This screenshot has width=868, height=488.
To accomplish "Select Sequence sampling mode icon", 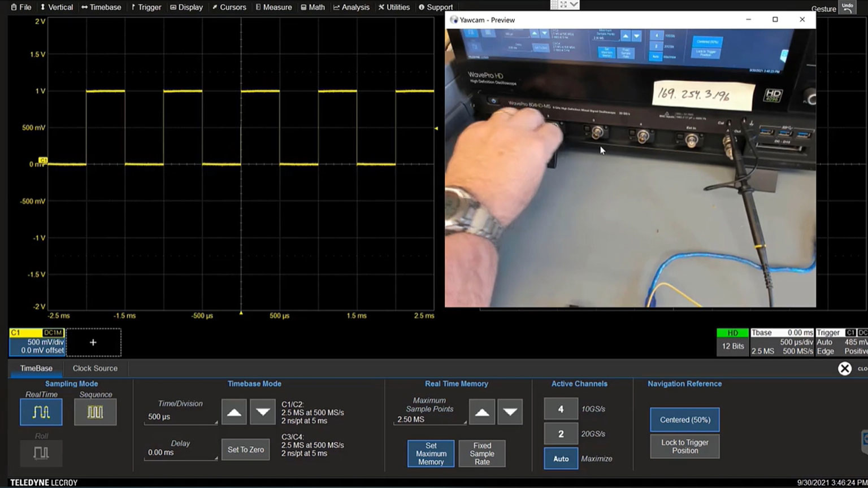I will coord(95,412).
